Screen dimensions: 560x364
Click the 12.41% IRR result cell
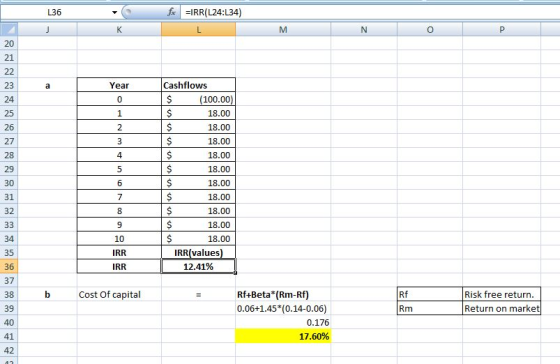coord(199,266)
